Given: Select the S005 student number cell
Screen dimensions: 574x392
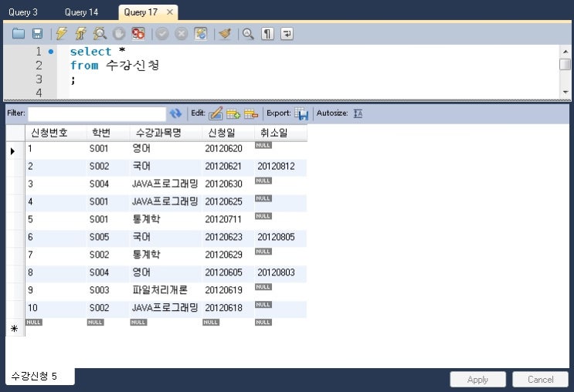Looking at the screenshot, I should coord(107,238).
